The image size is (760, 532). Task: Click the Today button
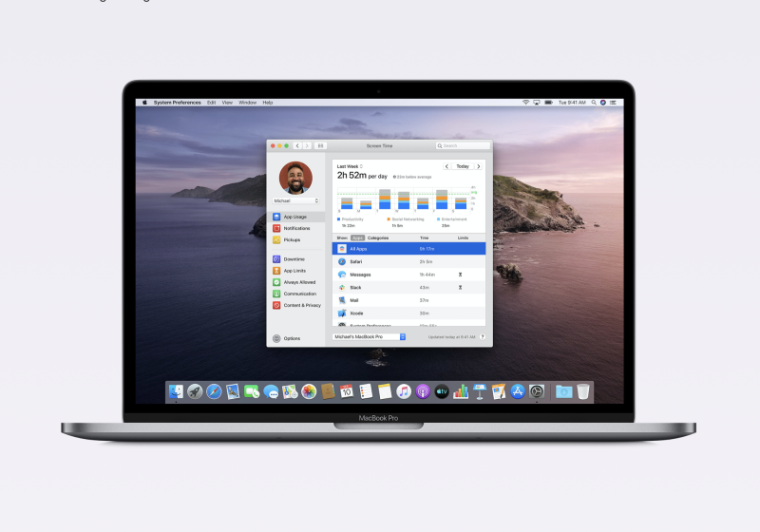[x=462, y=166]
